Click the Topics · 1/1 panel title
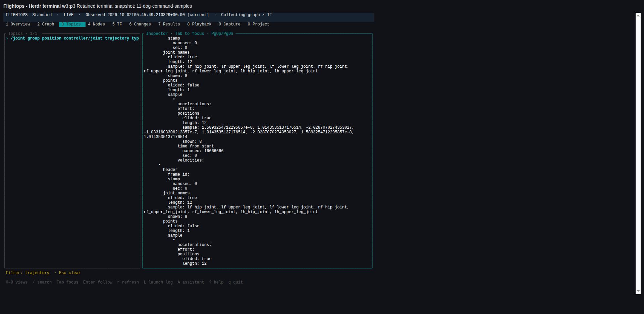 click(23, 34)
